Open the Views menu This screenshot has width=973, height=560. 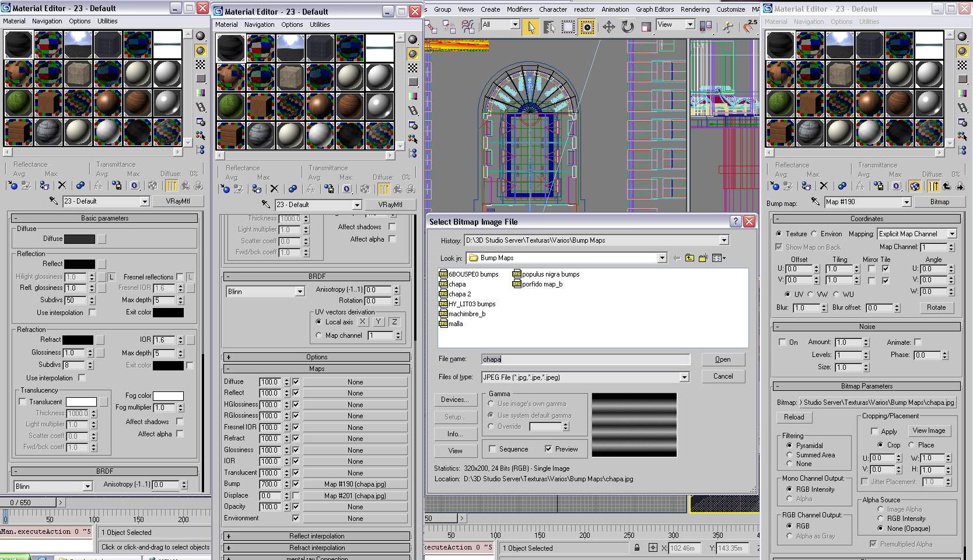(466, 9)
